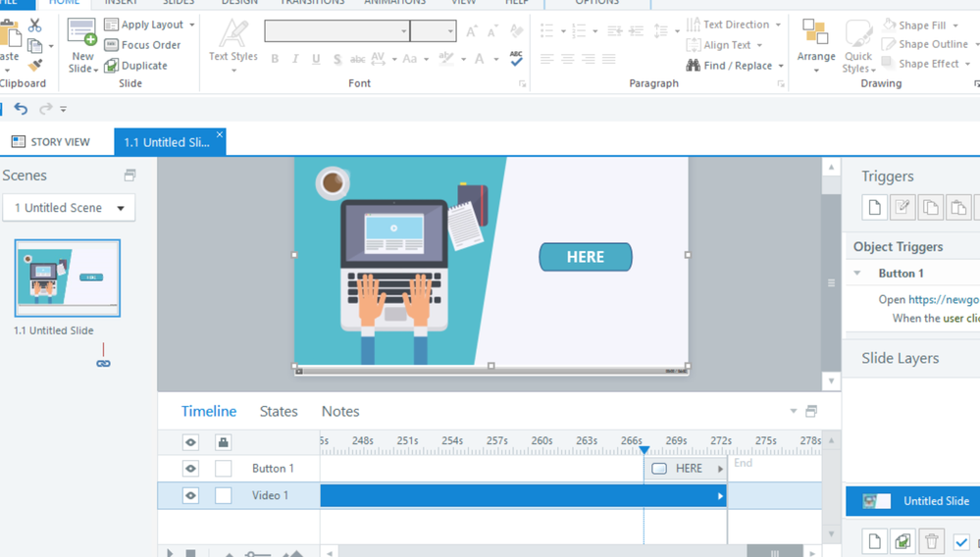Viewport: 980px width, 557px height.
Task: Click the Find / Replace binoculars
Action: coord(694,66)
